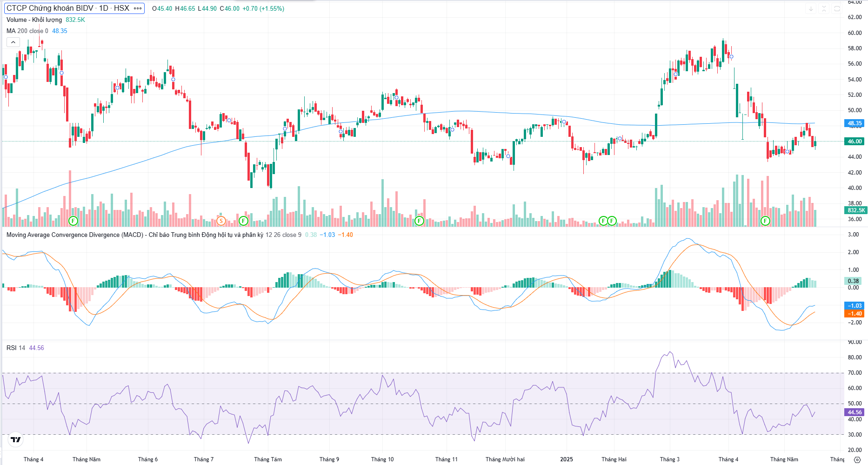Click the 30.00 level on the RSI scale
This screenshot has height=465, width=868.
coord(855,434)
